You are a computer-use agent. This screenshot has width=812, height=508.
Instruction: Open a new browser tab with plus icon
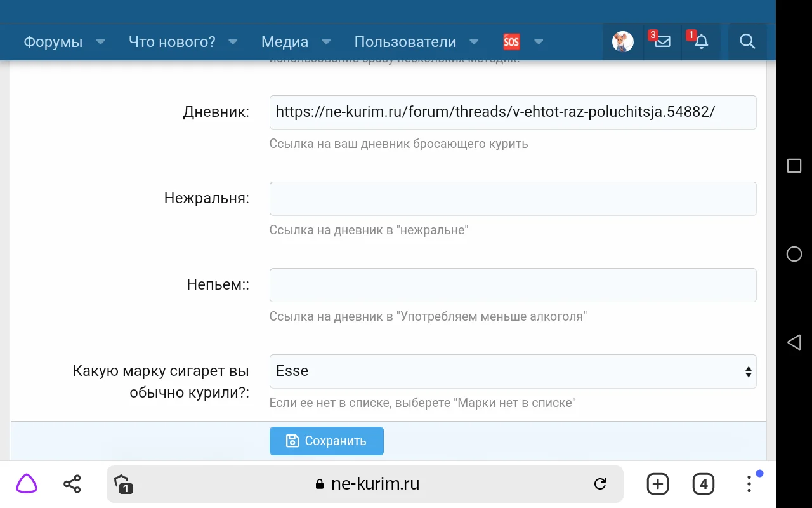tap(657, 483)
